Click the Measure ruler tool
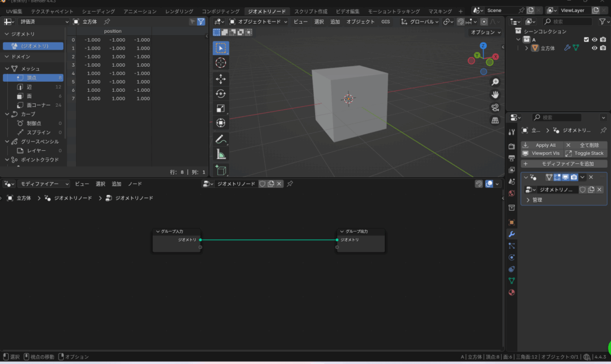 (x=221, y=155)
